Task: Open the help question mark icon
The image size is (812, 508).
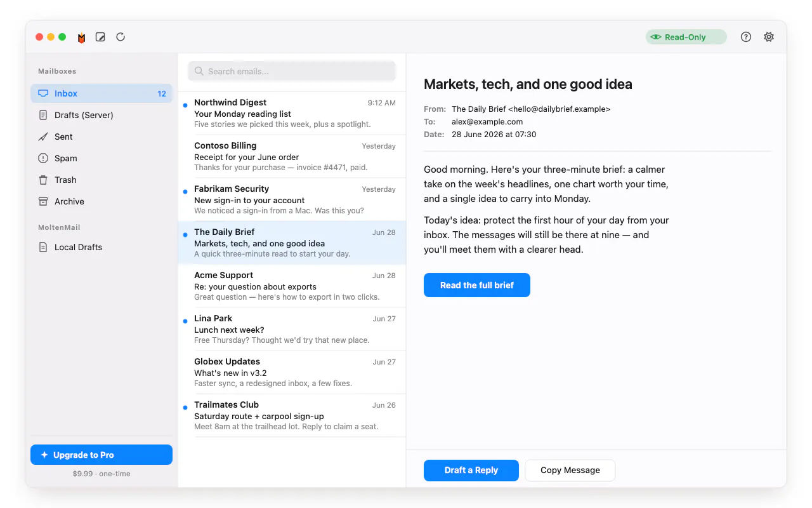Action: (746, 37)
